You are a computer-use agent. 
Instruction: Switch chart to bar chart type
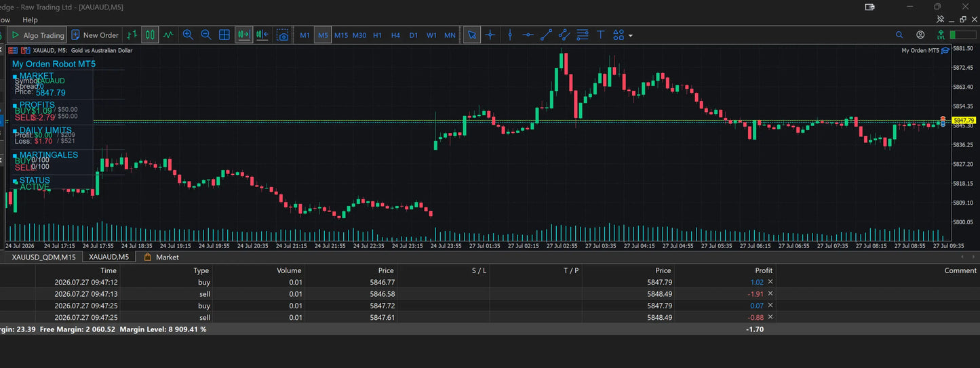coord(132,35)
